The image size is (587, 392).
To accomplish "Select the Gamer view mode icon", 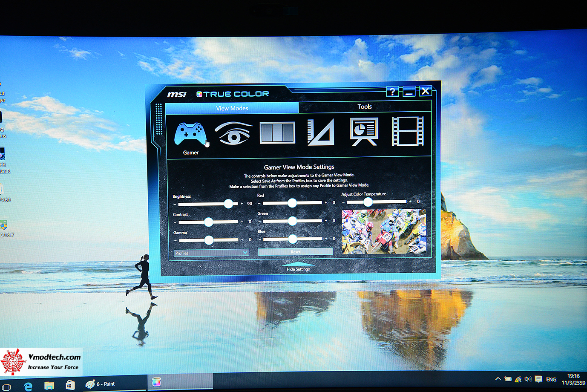I will pyautogui.click(x=190, y=134).
